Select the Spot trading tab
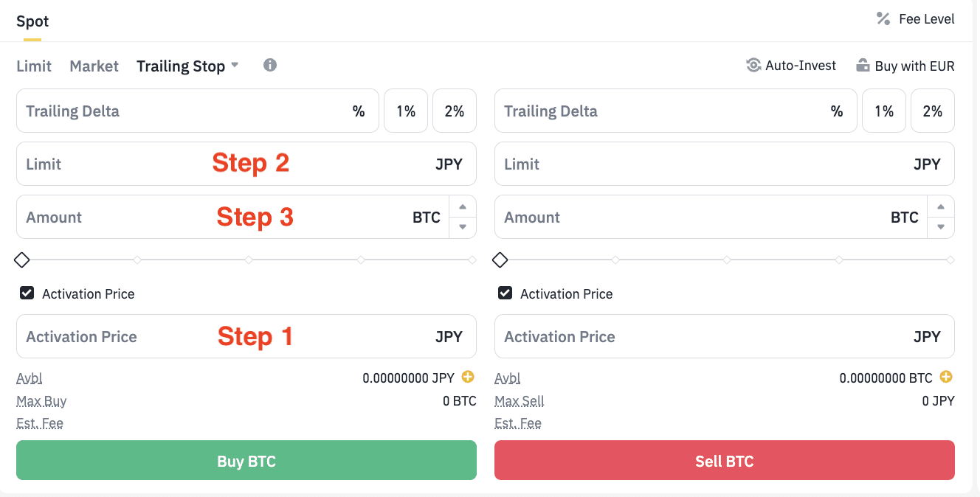The height and width of the screenshot is (497, 980). [32, 21]
